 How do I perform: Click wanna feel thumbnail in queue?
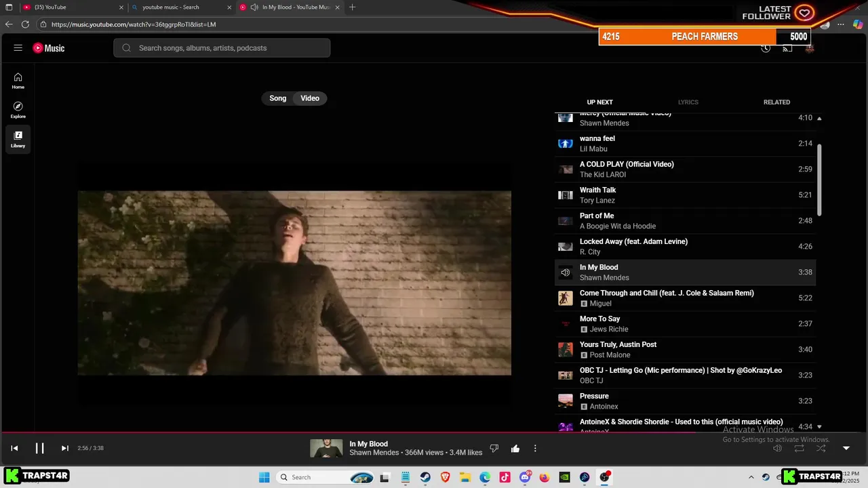click(566, 144)
